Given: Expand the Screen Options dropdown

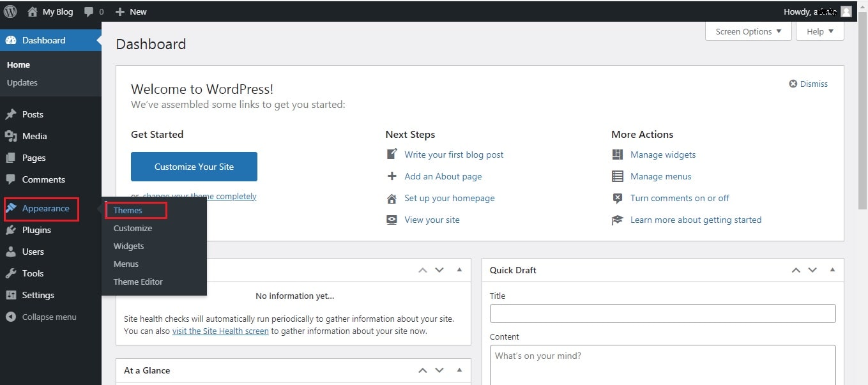Looking at the screenshot, I should (x=748, y=31).
